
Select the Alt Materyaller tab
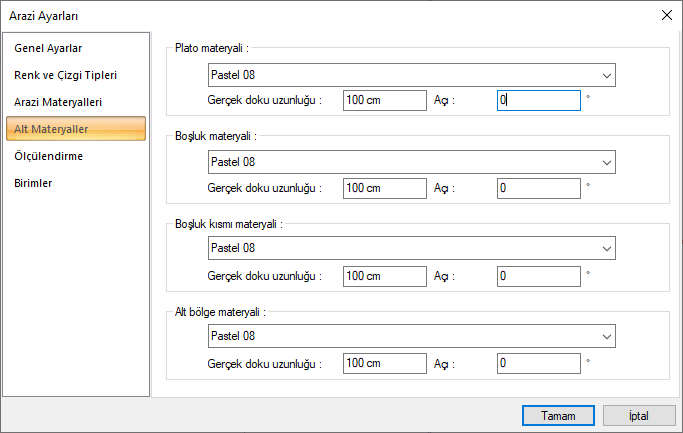tap(52, 129)
